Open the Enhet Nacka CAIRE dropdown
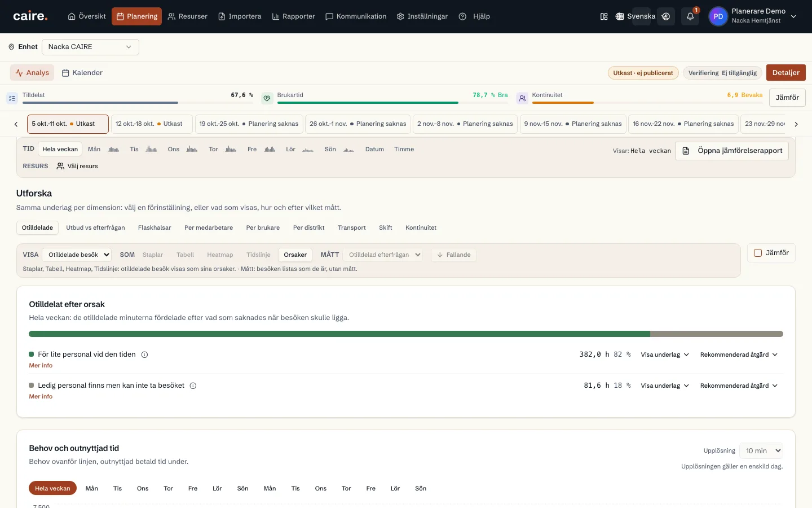The height and width of the screenshot is (508, 812). [x=90, y=47]
